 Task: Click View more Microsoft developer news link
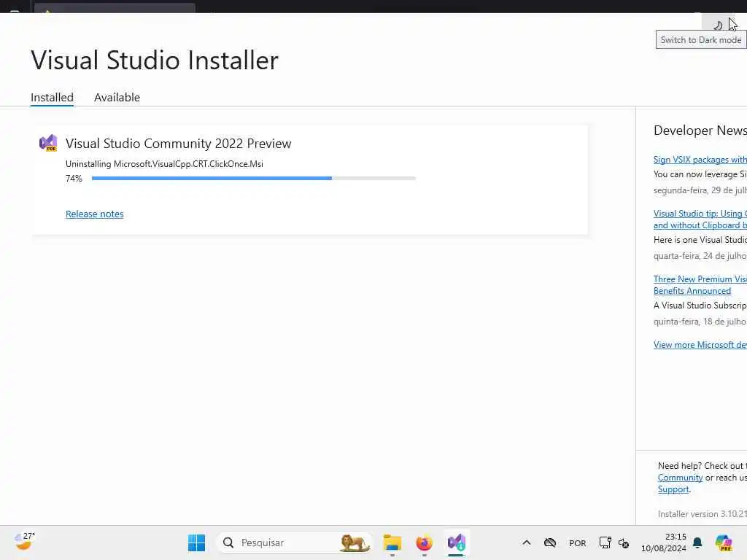700,344
